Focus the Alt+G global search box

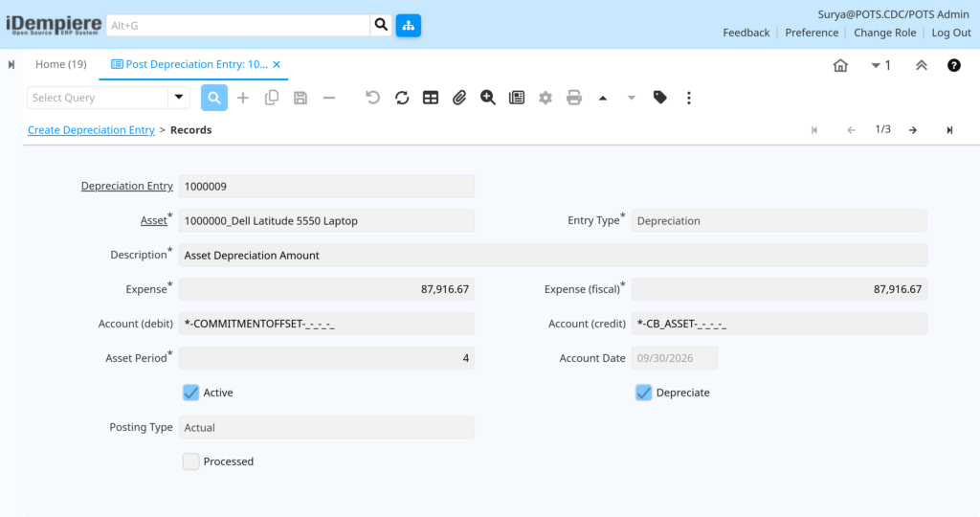tap(238, 26)
